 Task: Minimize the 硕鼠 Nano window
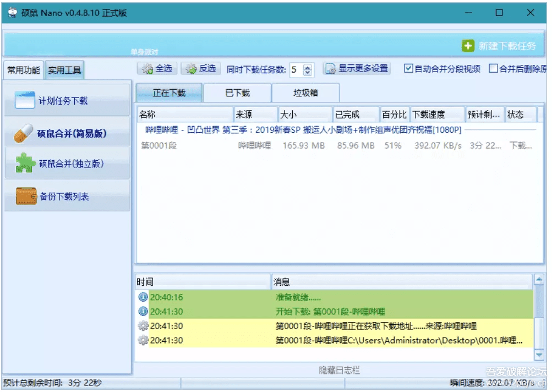tap(468, 13)
